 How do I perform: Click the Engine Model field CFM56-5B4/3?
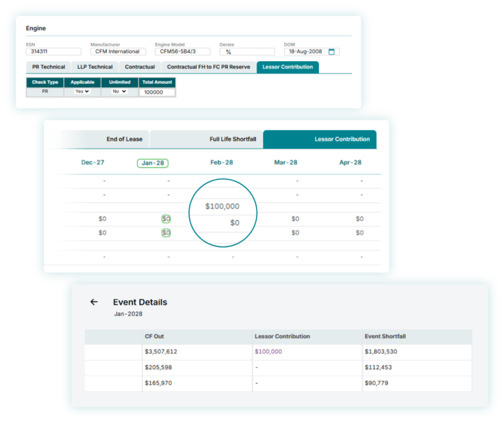[x=182, y=51]
